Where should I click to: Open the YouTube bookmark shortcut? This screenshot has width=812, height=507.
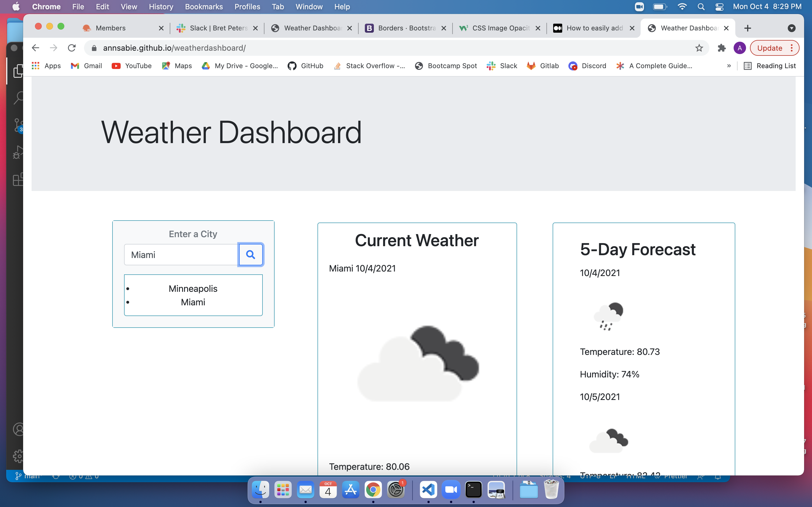pyautogui.click(x=132, y=66)
